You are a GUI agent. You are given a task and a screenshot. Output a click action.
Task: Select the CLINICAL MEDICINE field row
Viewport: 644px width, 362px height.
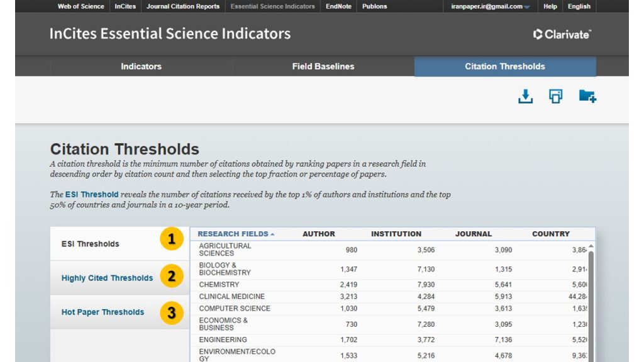tap(389, 297)
